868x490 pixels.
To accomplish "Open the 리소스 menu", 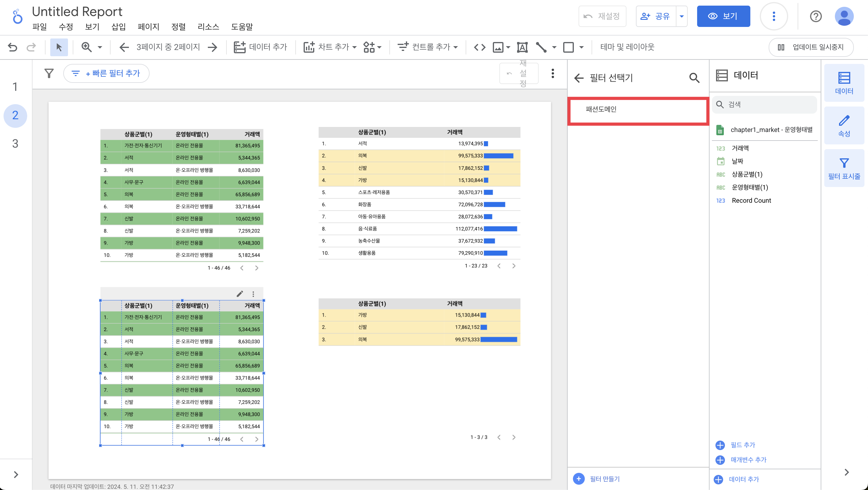I will 208,27.
